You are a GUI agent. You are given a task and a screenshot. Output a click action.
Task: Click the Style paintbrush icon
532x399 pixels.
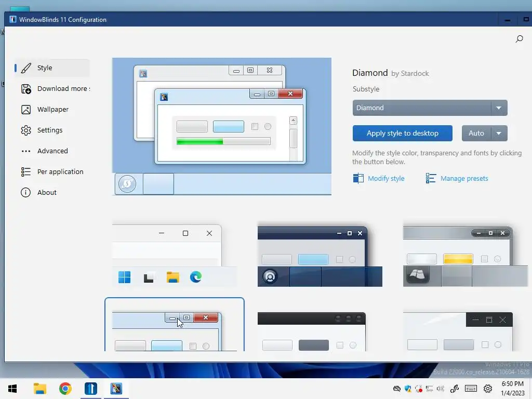(26, 68)
